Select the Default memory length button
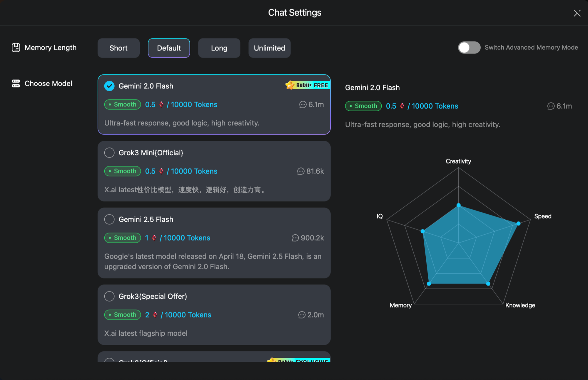The image size is (588, 380). click(169, 48)
